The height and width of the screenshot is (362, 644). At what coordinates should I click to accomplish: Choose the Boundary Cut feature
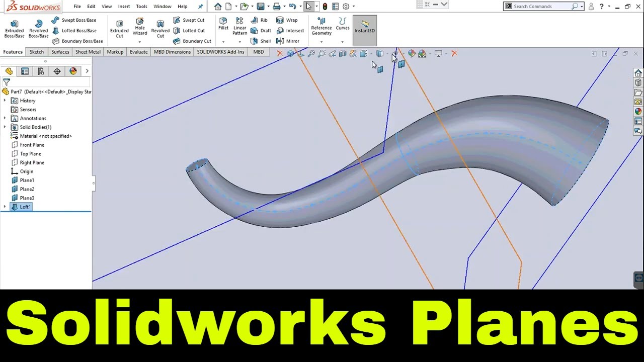[x=192, y=41]
